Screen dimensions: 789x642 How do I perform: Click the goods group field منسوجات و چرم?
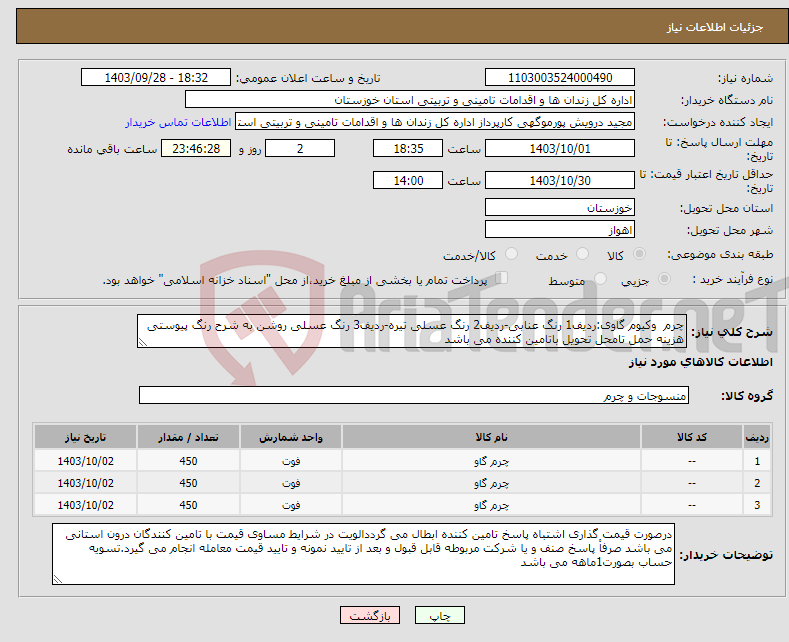coord(414,395)
